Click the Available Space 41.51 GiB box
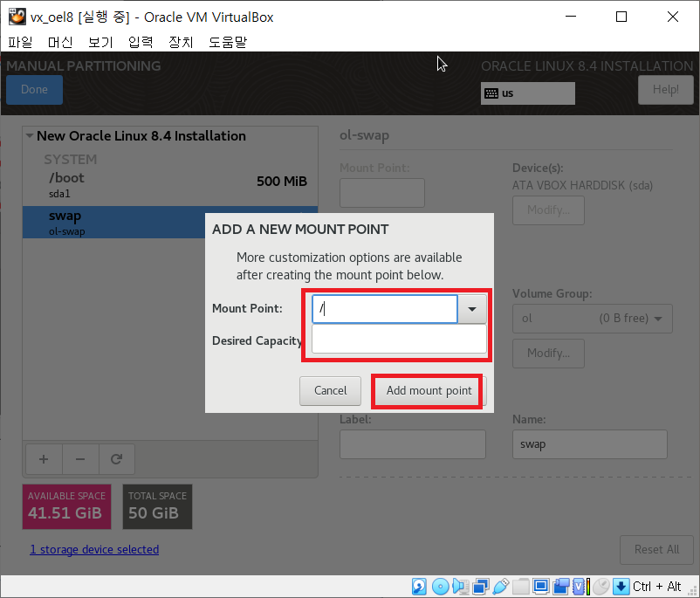The image size is (700, 598). [x=66, y=507]
